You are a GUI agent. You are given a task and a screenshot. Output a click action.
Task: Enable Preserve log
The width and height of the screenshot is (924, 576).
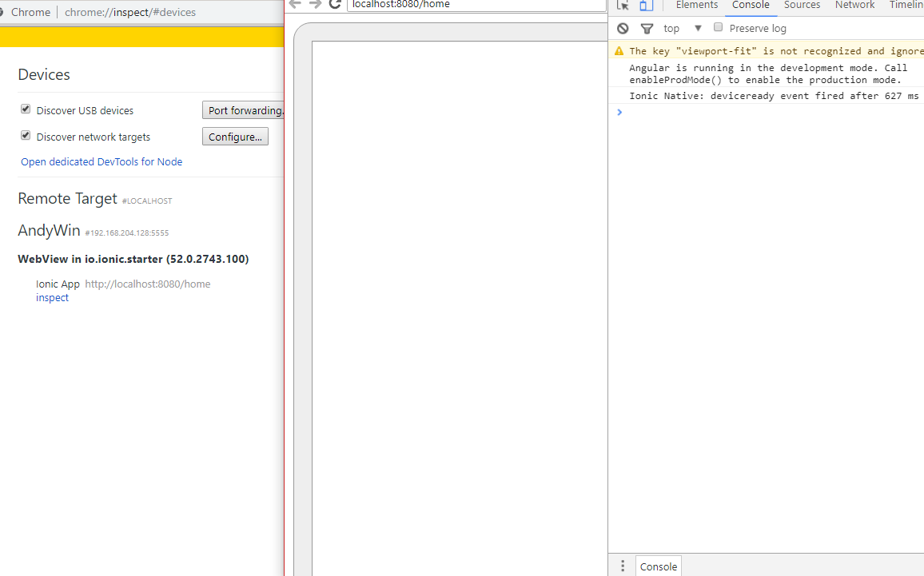coord(718,26)
